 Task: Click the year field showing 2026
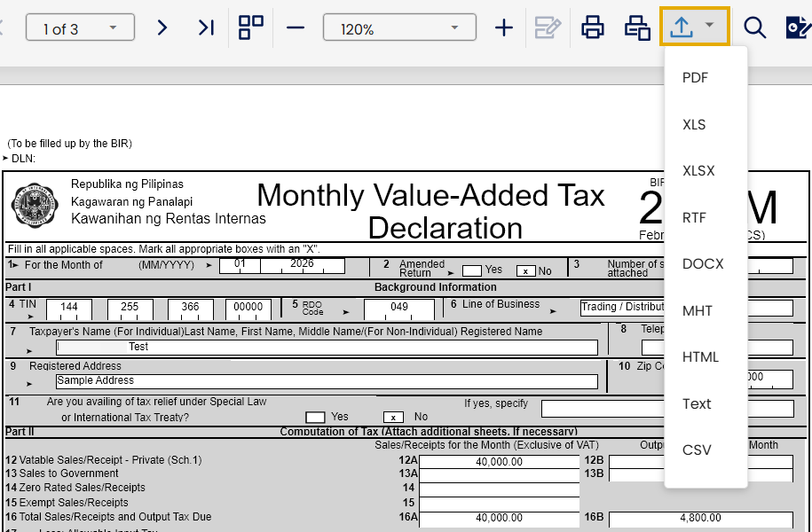303,265
